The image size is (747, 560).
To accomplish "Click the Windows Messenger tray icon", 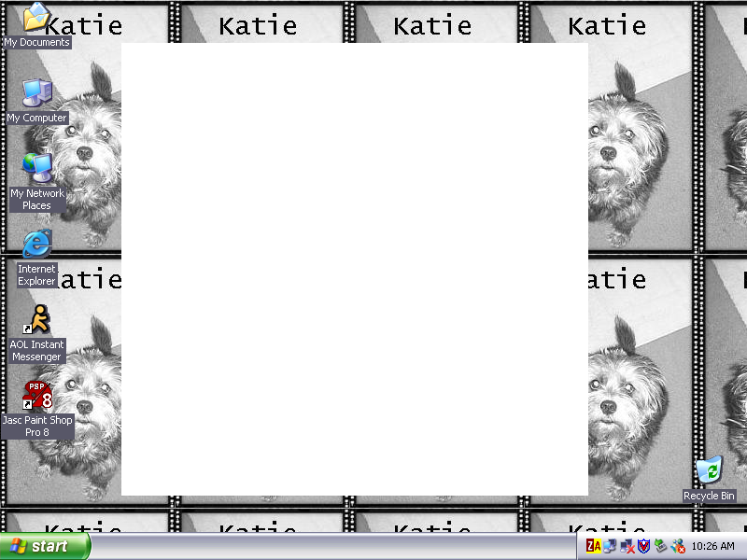I will click(678, 546).
